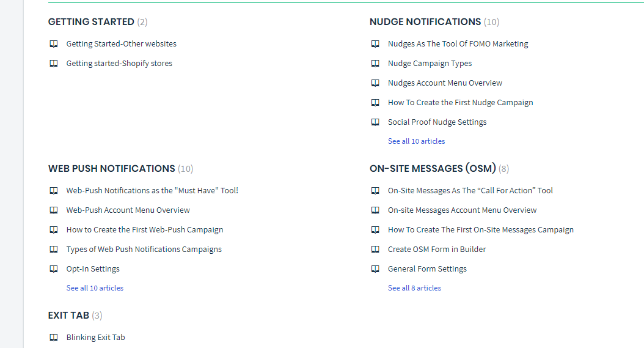Click book icon beside On-Site Messages As The Call For Action Tool
644x348 pixels.
pos(375,191)
